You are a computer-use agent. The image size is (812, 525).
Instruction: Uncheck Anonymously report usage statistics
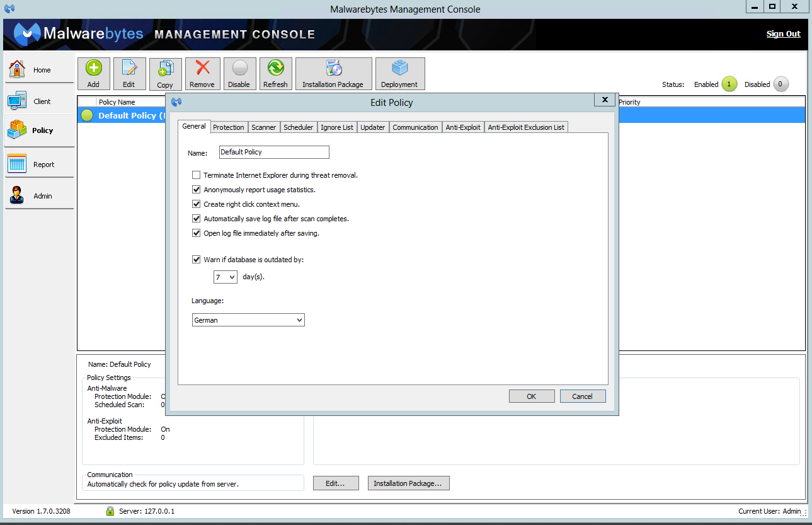point(197,190)
